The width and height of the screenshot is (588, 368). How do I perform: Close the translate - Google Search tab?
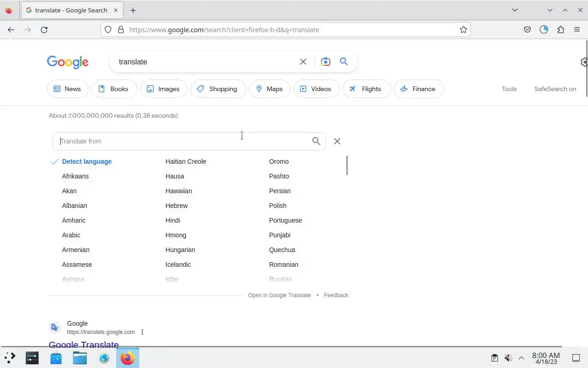point(116,10)
